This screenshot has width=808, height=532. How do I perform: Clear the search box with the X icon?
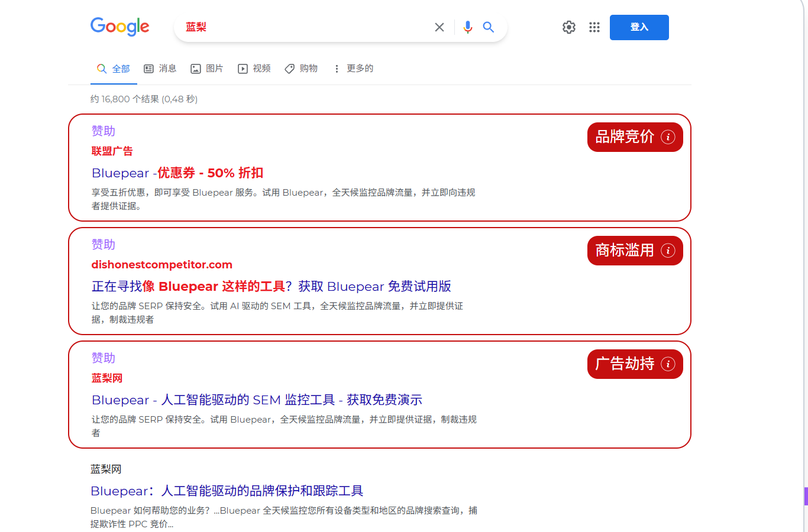(439, 27)
